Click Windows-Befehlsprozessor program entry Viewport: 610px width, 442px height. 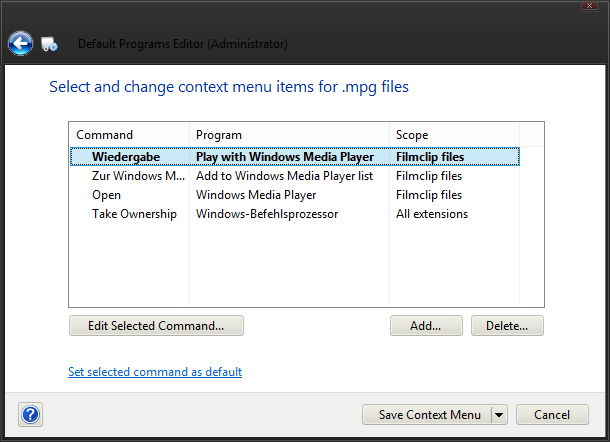267,214
